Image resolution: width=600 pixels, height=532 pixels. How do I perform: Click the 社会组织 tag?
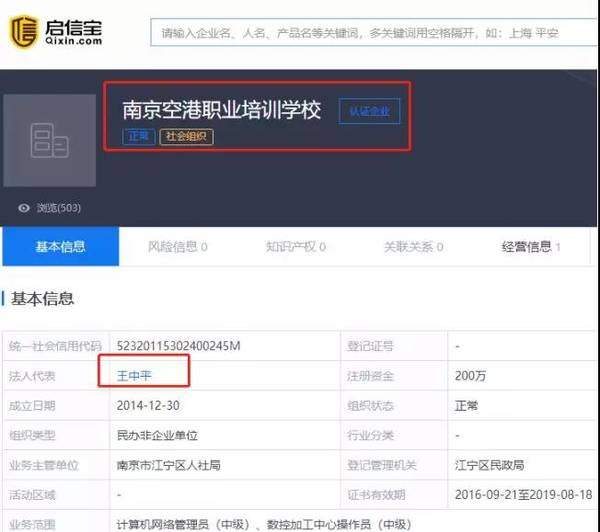(187, 136)
